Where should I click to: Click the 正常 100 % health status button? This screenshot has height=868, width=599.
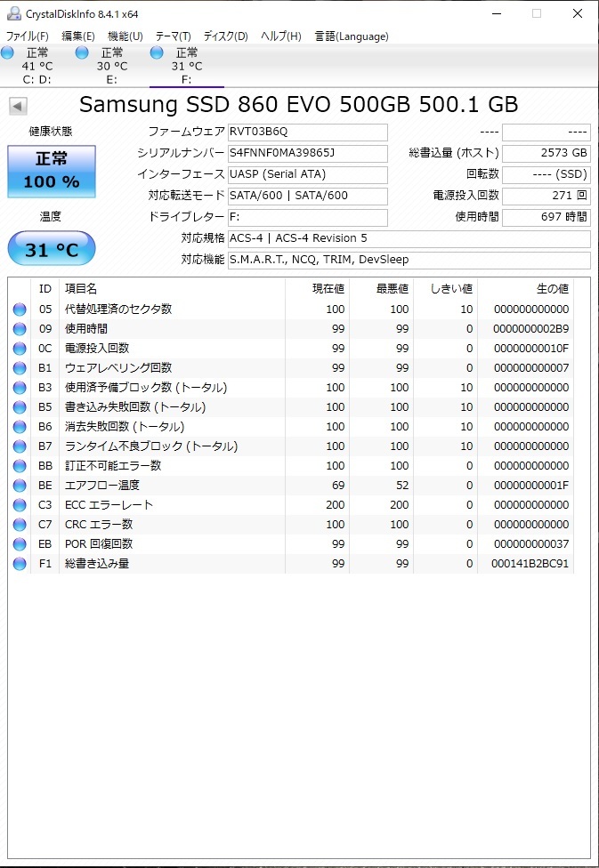pyautogui.click(x=52, y=171)
